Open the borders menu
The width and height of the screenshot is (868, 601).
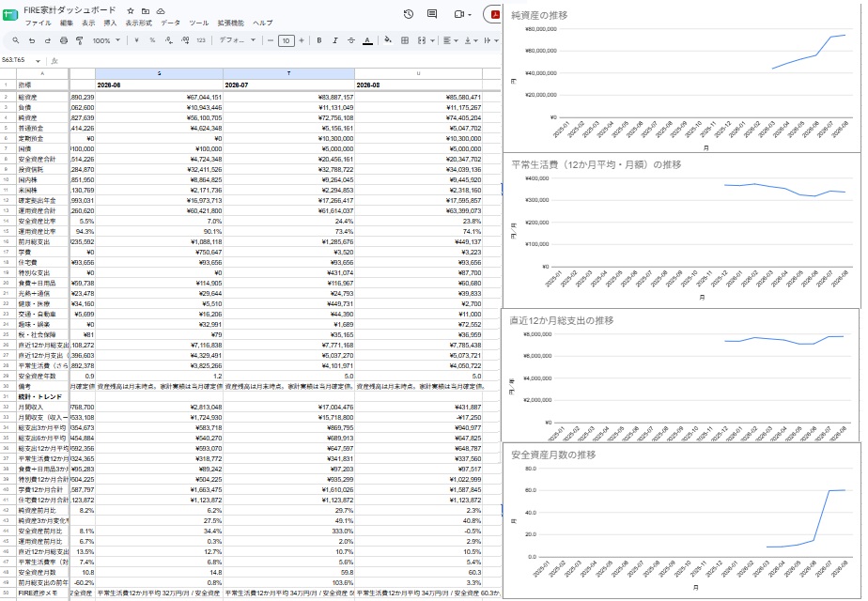pyautogui.click(x=405, y=40)
